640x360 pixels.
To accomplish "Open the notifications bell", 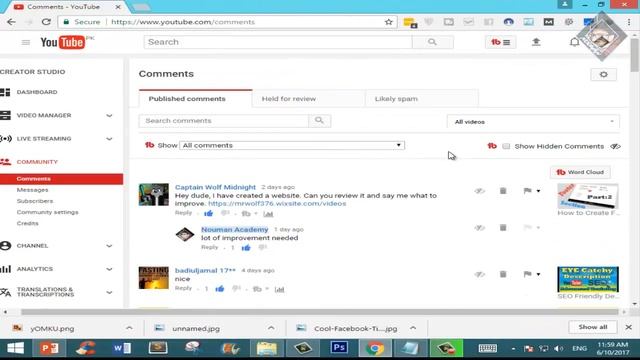I will point(574,42).
